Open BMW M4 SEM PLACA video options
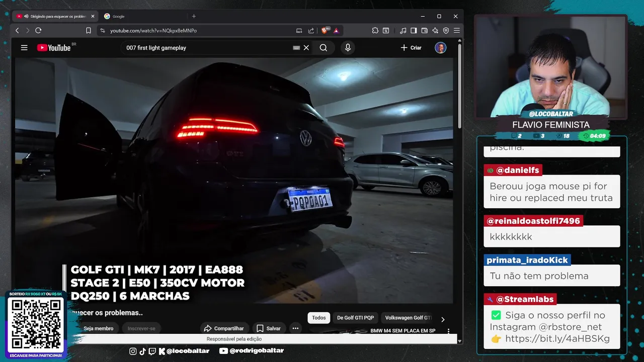644x362 pixels. 448,331
